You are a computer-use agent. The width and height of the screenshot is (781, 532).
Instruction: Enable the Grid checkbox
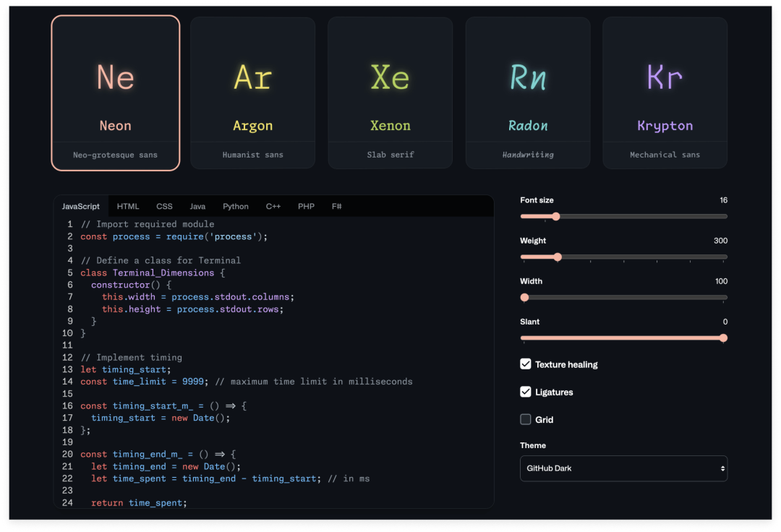click(526, 419)
